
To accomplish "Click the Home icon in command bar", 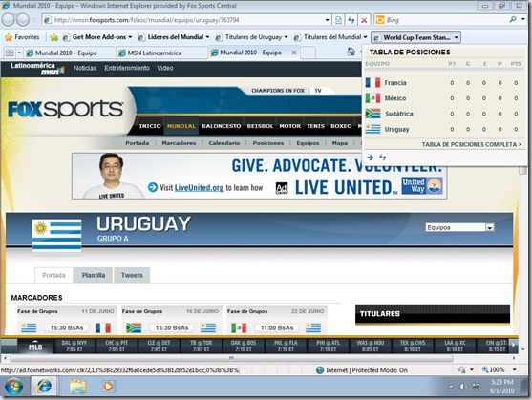I will tap(351, 52).
